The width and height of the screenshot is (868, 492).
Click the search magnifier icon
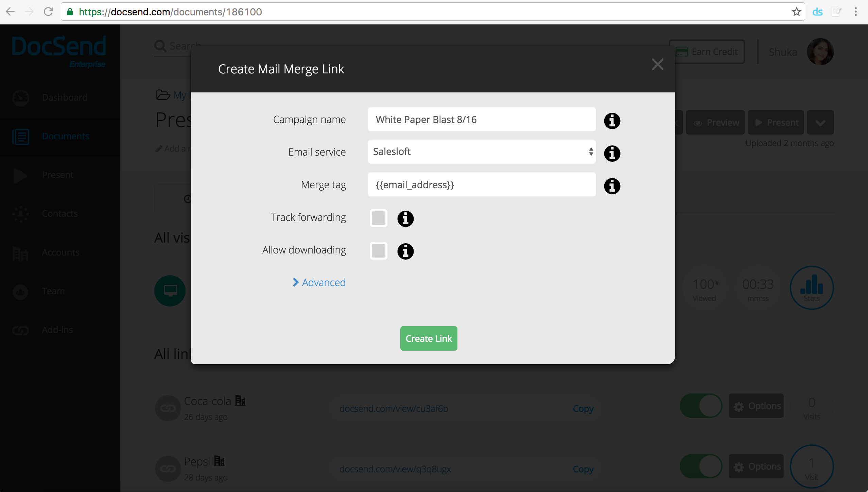pyautogui.click(x=160, y=46)
